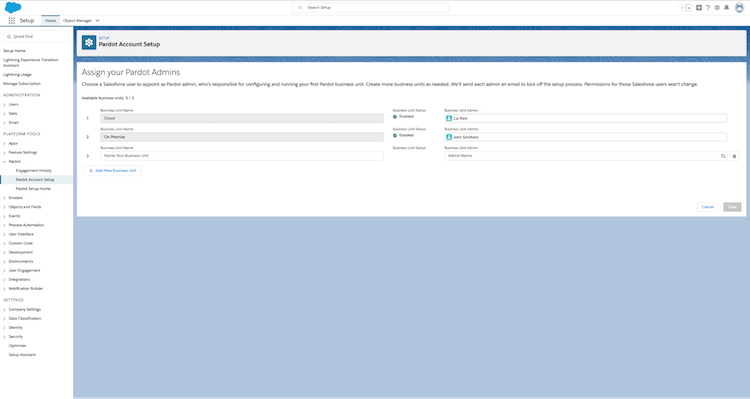Open Manage Subscription in the sidebar
The image size is (750, 399).
pos(22,84)
